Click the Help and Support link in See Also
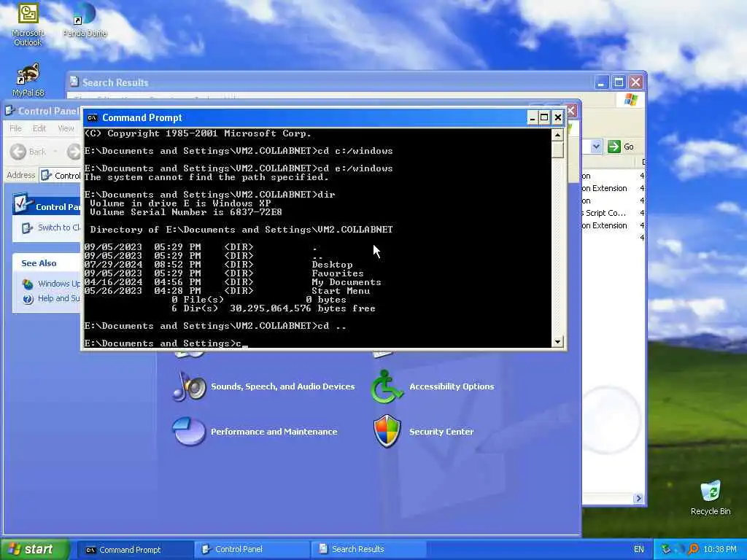Image resolution: width=747 pixels, height=560 pixels. pos(58,298)
